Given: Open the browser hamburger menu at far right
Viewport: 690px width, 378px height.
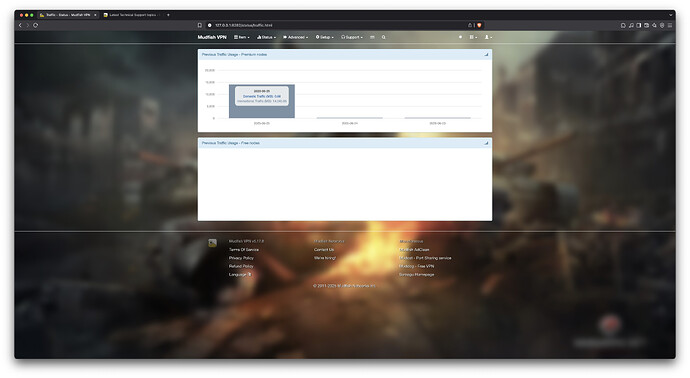Looking at the screenshot, I should pos(670,25).
